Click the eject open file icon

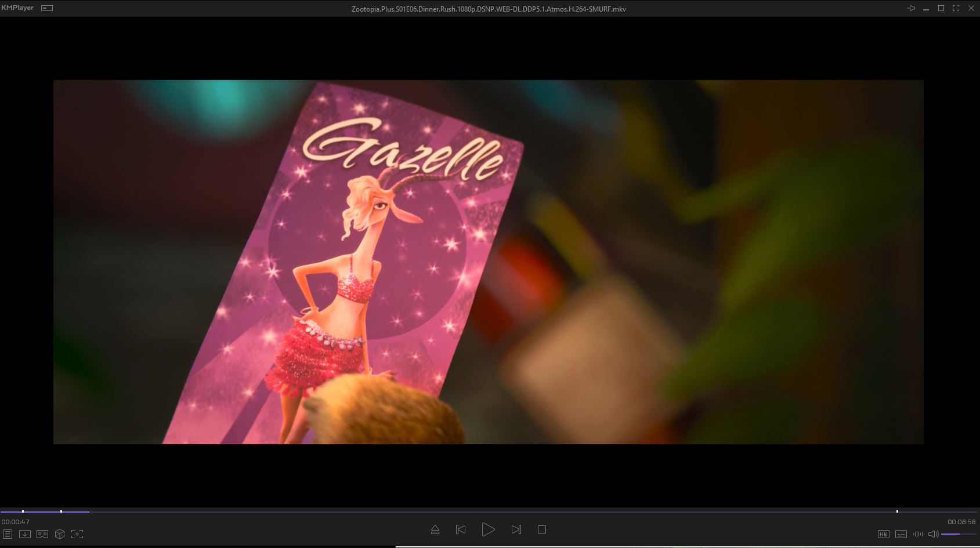(x=435, y=529)
